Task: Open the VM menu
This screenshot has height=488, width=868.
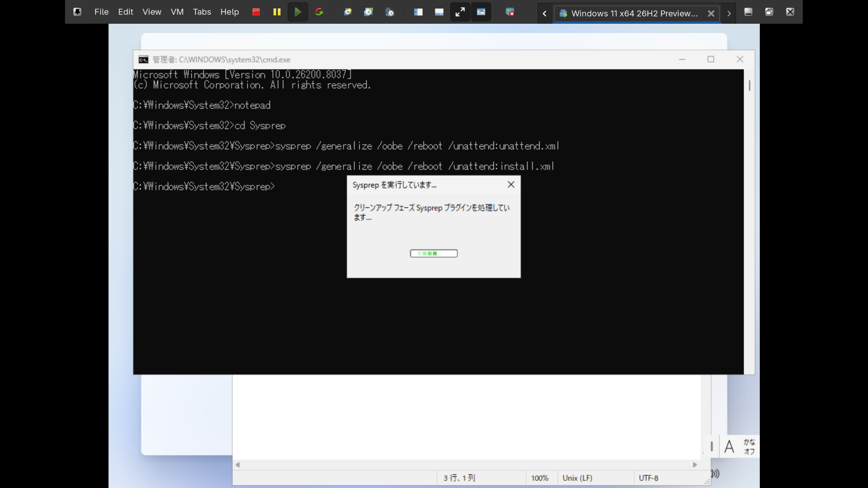Action: [177, 12]
